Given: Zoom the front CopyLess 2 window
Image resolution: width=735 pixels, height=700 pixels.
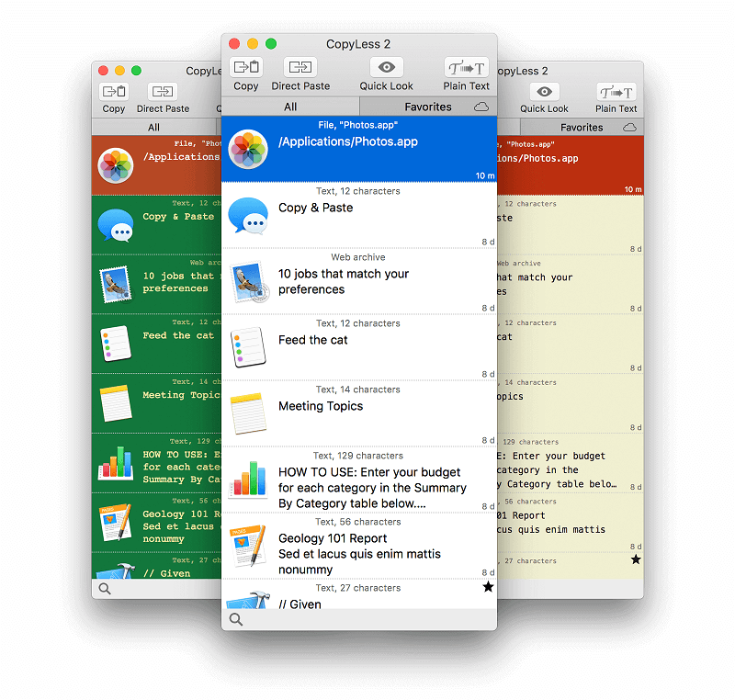Looking at the screenshot, I should coord(271,43).
